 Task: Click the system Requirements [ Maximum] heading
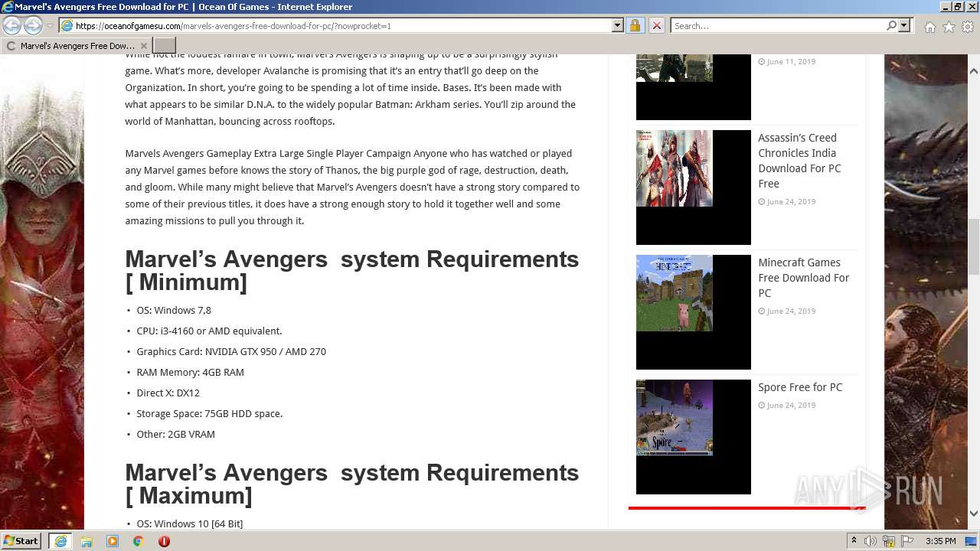352,484
